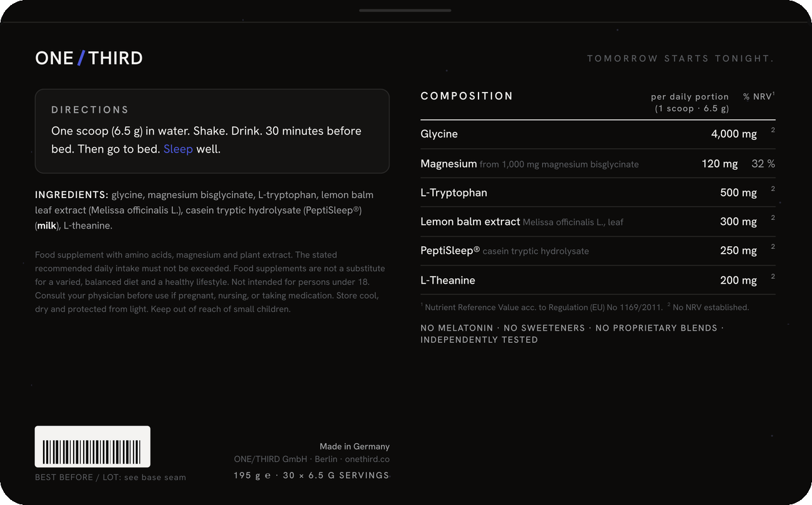Screen dimensions: 812x505
Task: Click the COMPOSITION table heading
Action: [x=467, y=96]
